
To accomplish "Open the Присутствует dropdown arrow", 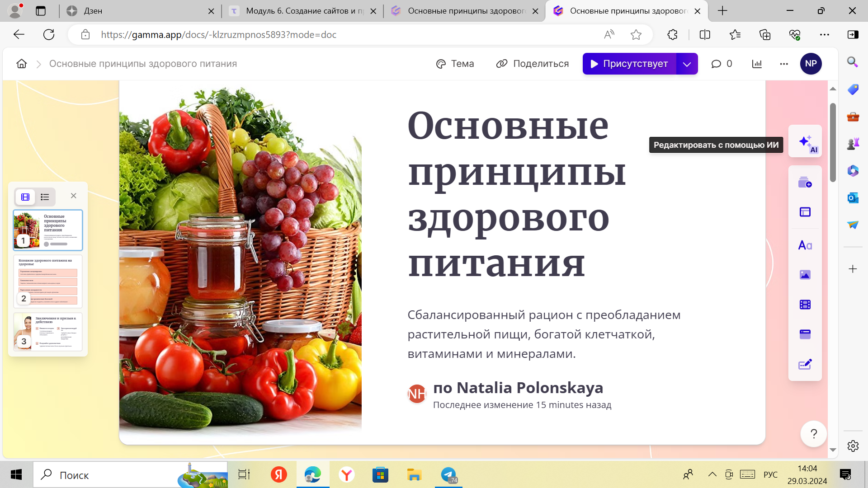I will point(687,64).
